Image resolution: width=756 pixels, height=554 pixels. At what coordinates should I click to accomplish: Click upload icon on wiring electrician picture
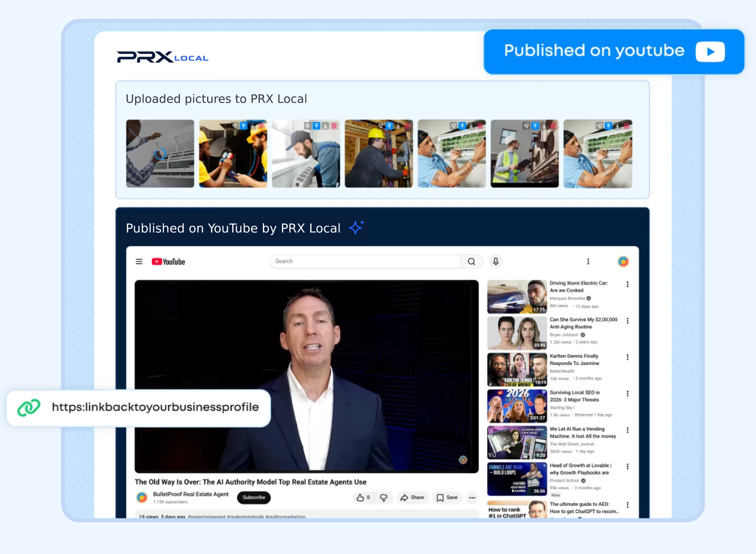pos(389,126)
